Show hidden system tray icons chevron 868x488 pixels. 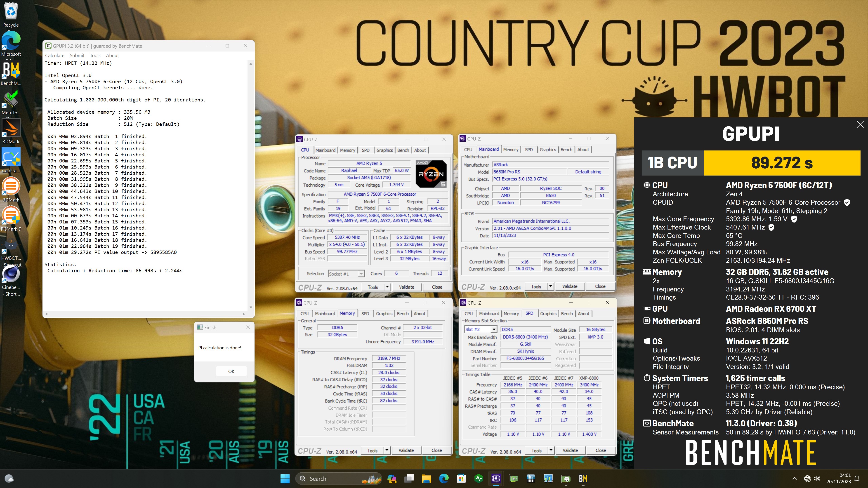click(x=795, y=479)
